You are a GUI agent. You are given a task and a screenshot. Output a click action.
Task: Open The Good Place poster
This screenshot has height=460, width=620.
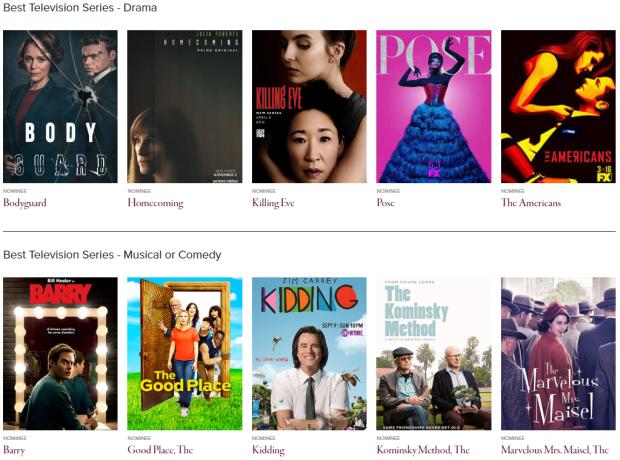click(x=185, y=354)
